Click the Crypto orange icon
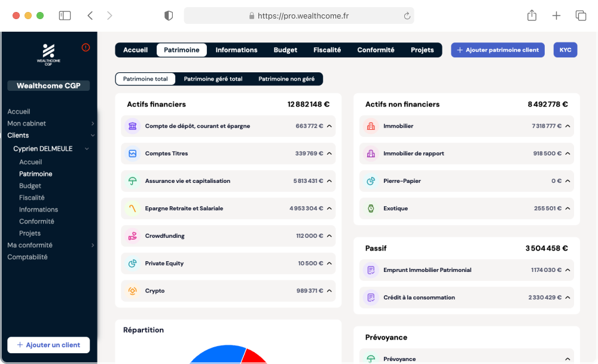 [132, 291]
